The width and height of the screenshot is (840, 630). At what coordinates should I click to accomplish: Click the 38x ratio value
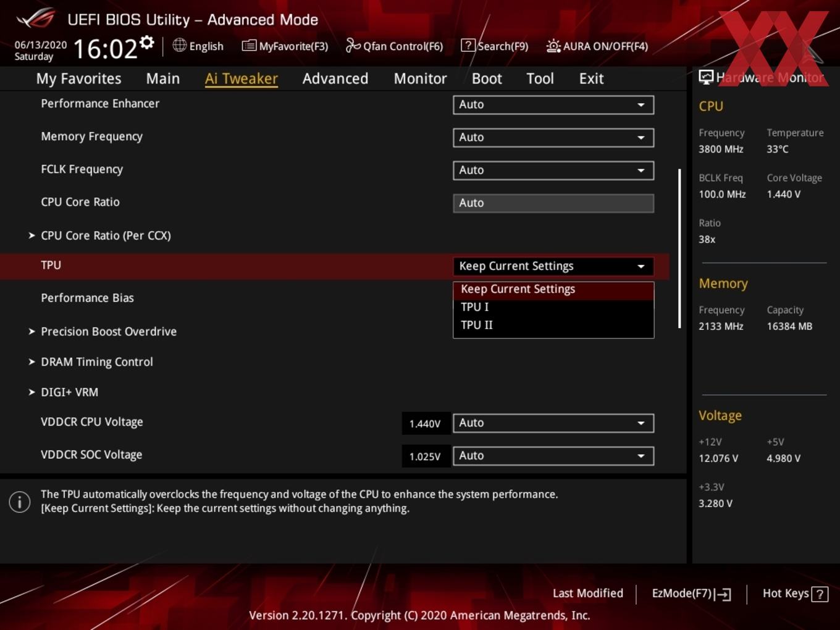click(707, 239)
